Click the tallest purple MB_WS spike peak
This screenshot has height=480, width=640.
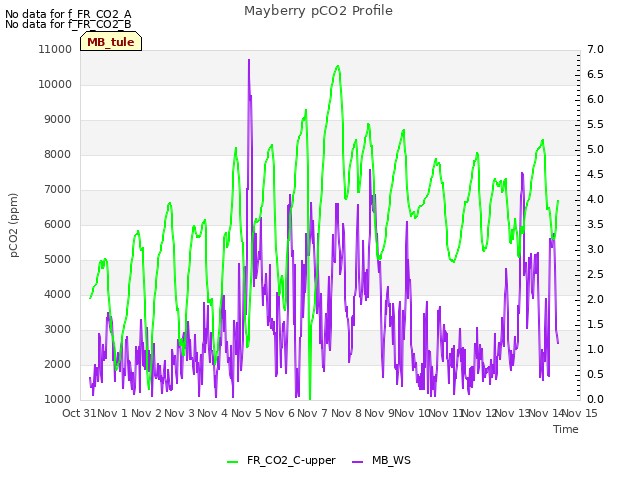[x=249, y=60]
